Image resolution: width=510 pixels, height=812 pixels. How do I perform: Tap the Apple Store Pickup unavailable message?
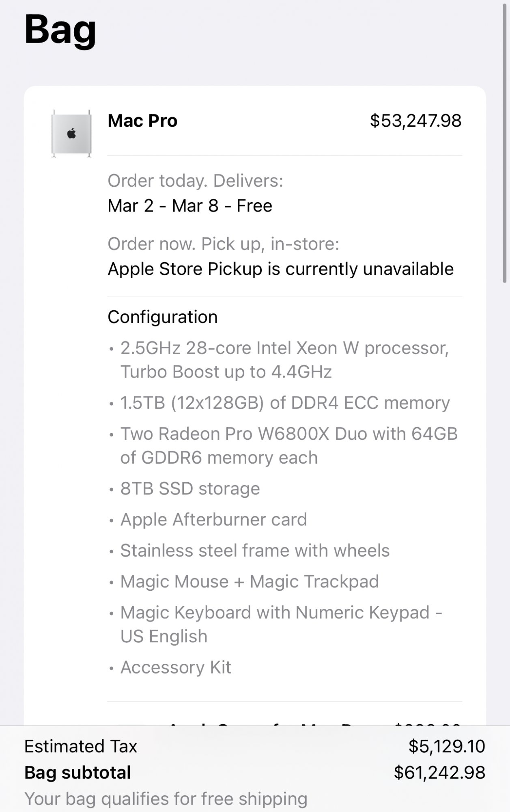click(x=280, y=269)
